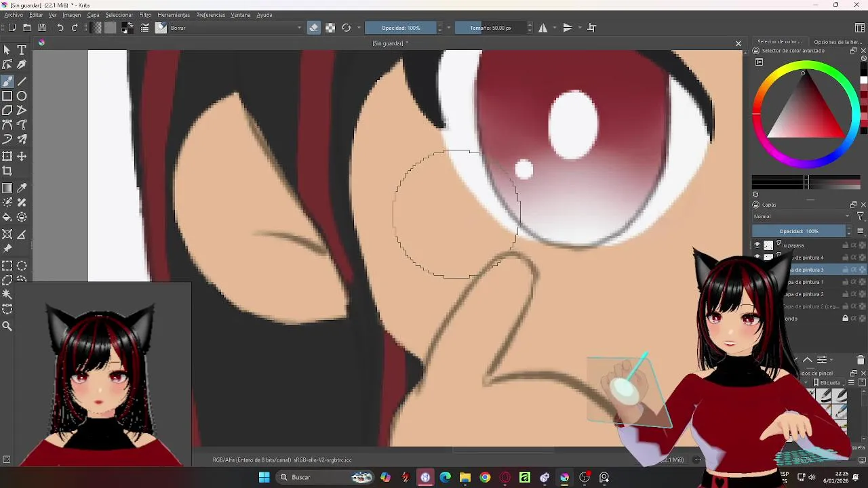The height and width of the screenshot is (488, 868).
Task: Toggle lock on 'Capa de pintura 3' layer
Action: [x=846, y=270]
